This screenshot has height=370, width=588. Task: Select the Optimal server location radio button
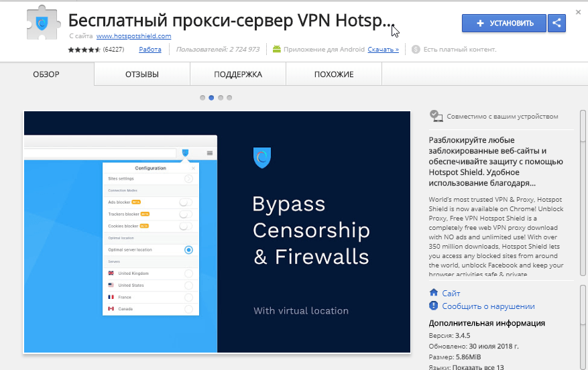(188, 249)
